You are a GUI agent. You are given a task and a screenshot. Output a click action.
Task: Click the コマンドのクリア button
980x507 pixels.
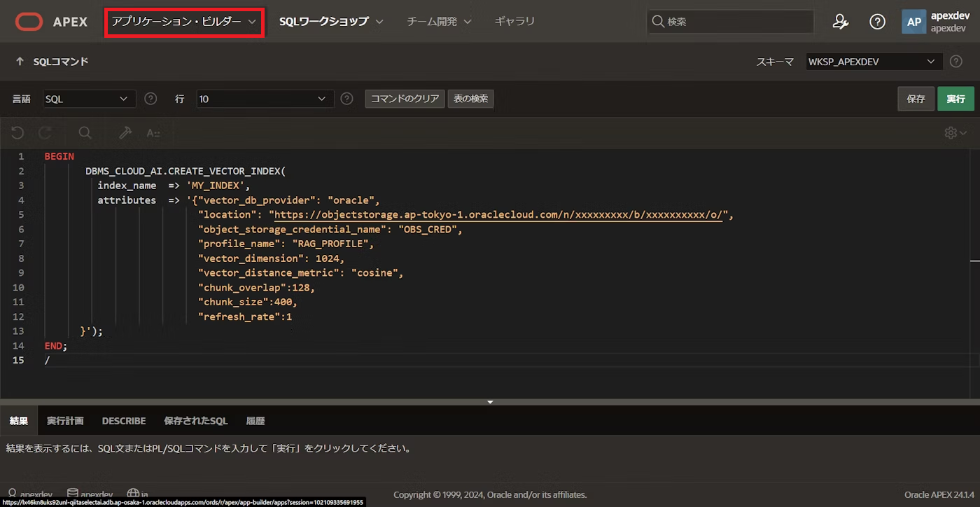tap(405, 99)
